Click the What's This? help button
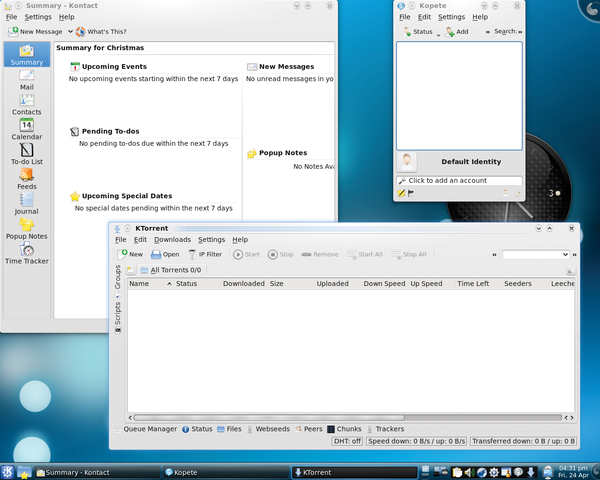Image resolution: width=600 pixels, height=480 pixels. point(101,31)
